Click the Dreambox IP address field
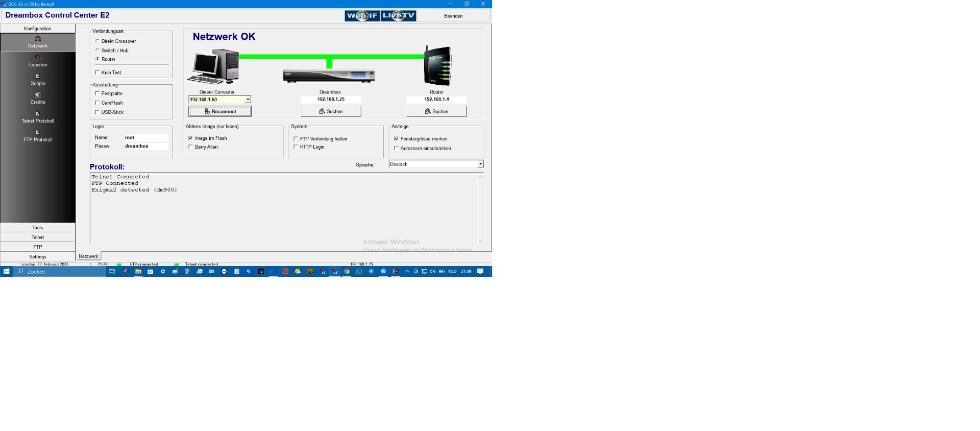Screen dimensions: 980x431 [331, 100]
